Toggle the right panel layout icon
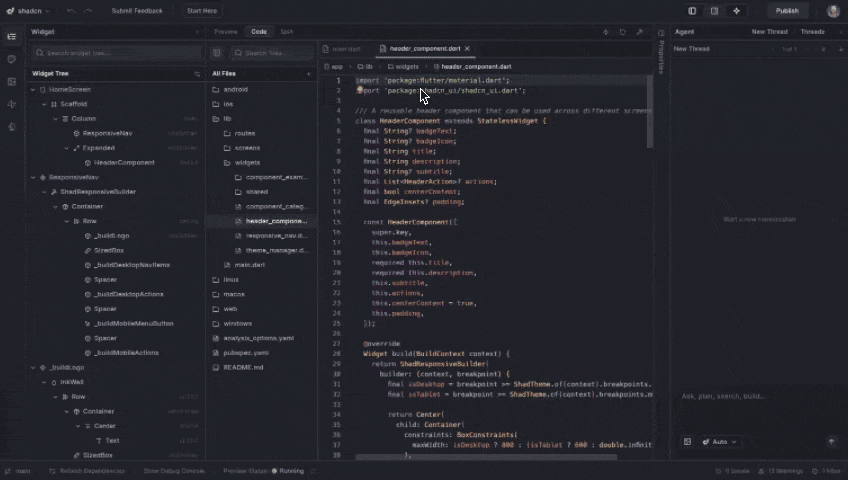 tap(714, 11)
